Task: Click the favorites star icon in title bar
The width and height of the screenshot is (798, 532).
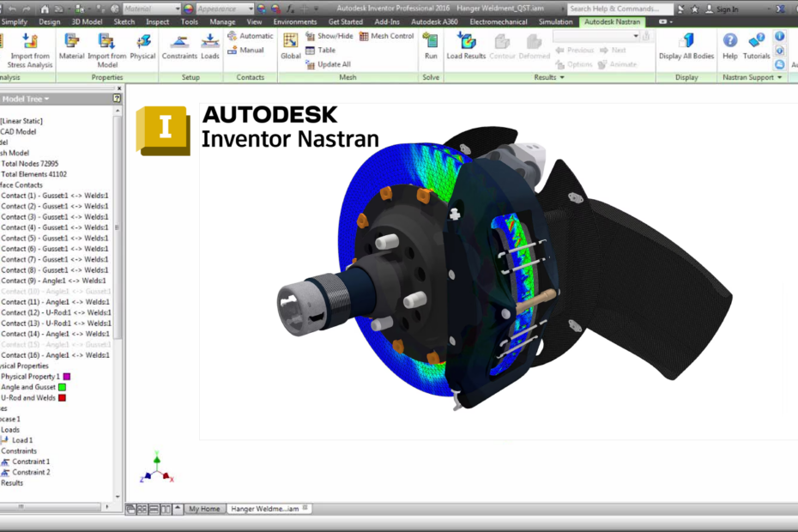Action: tap(694, 9)
